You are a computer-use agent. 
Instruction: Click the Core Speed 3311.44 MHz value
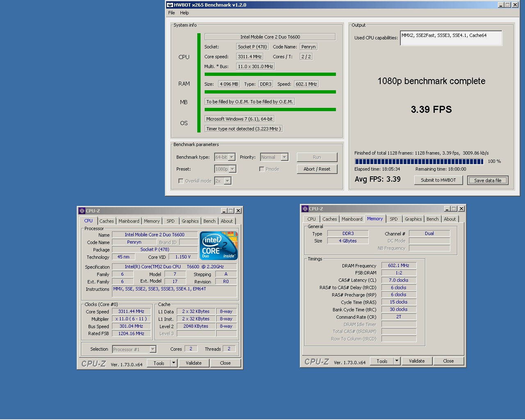pos(131,311)
